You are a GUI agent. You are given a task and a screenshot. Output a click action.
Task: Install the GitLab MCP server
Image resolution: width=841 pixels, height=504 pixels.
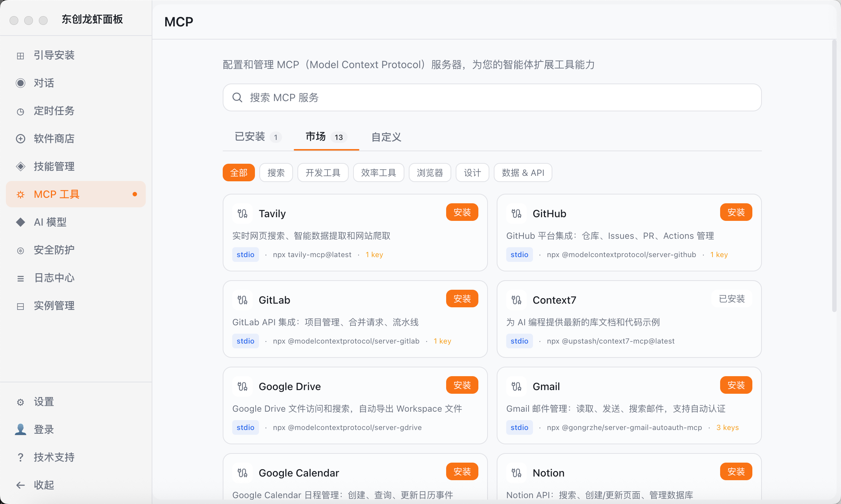click(462, 299)
